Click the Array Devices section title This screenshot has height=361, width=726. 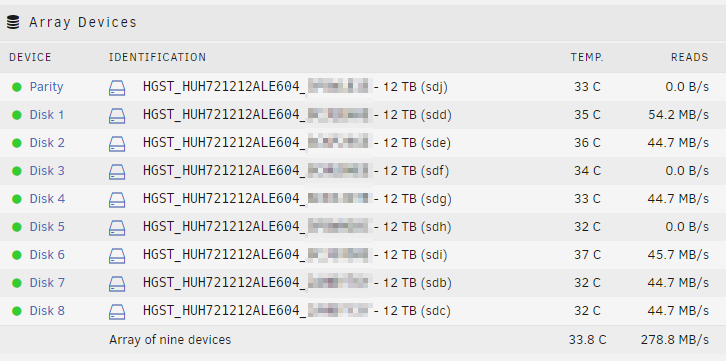point(83,22)
